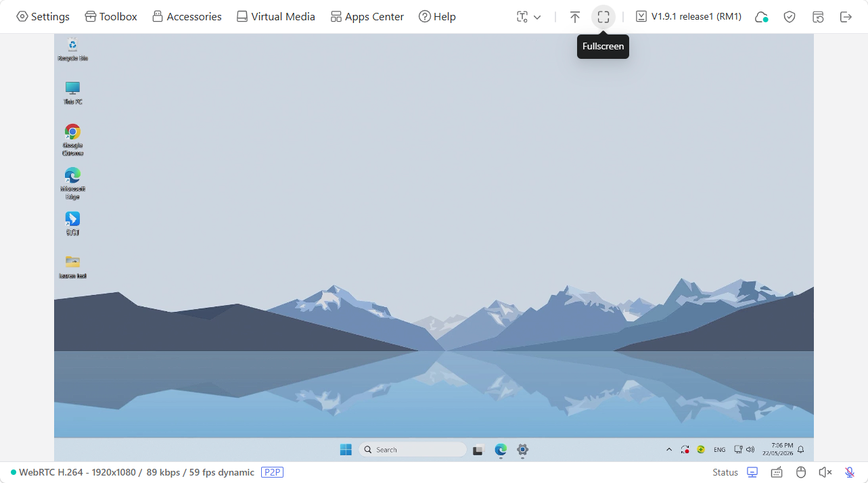Unmute the speaker audio toggle in bottom bar
The image size is (868, 483).
(825, 472)
